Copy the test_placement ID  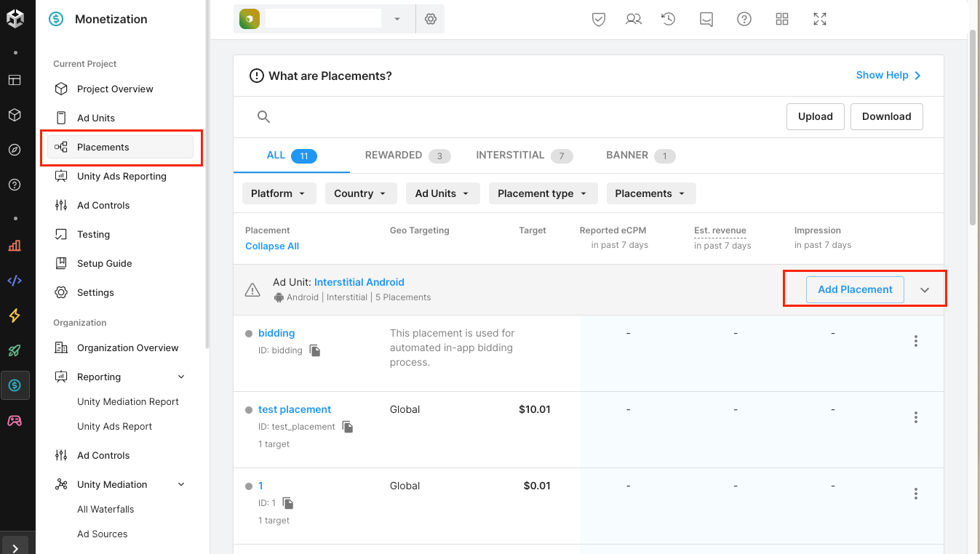348,427
